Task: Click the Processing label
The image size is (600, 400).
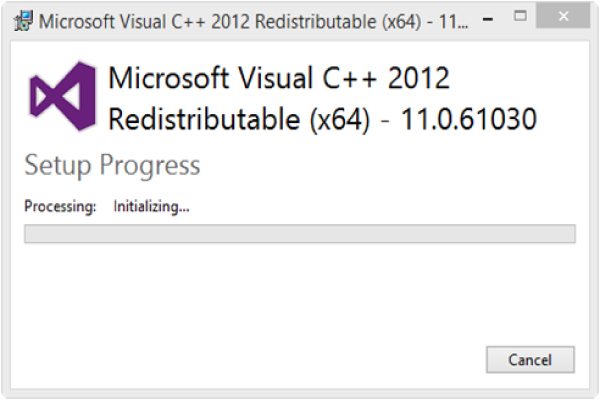Action: tap(60, 207)
